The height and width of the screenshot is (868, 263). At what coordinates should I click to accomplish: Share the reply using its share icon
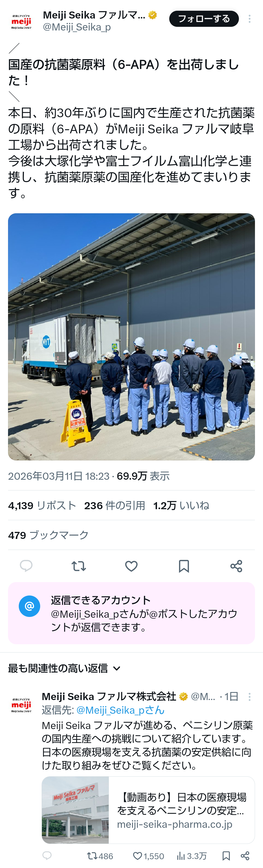(245, 856)
